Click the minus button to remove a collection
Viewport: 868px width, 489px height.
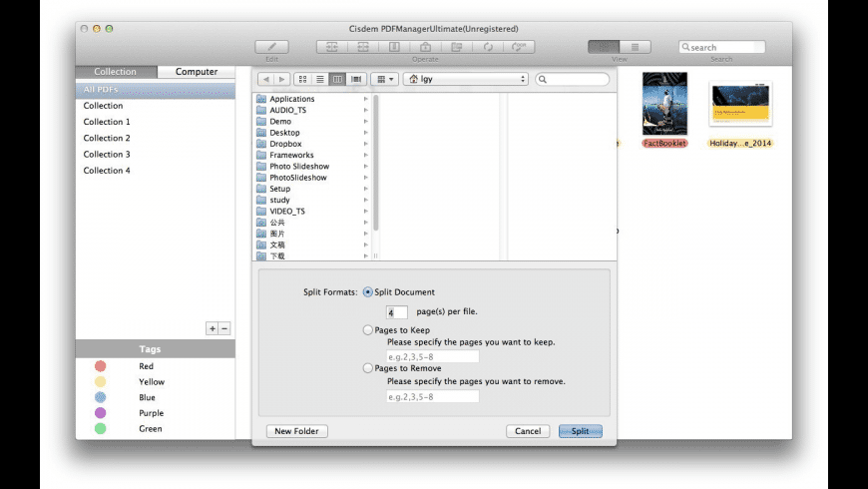coord(224,328)
